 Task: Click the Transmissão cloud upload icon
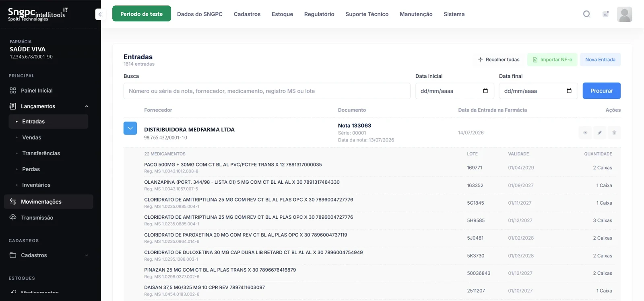coord(13,217)
